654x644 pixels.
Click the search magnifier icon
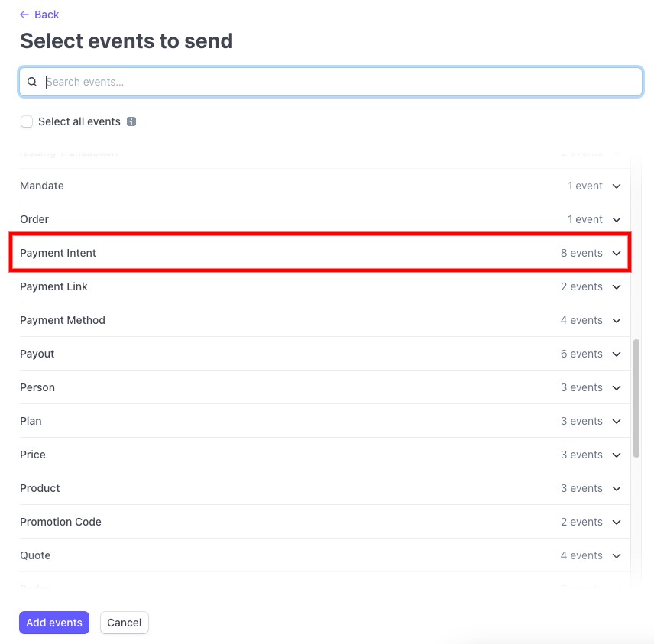click(x=32, y=82)
